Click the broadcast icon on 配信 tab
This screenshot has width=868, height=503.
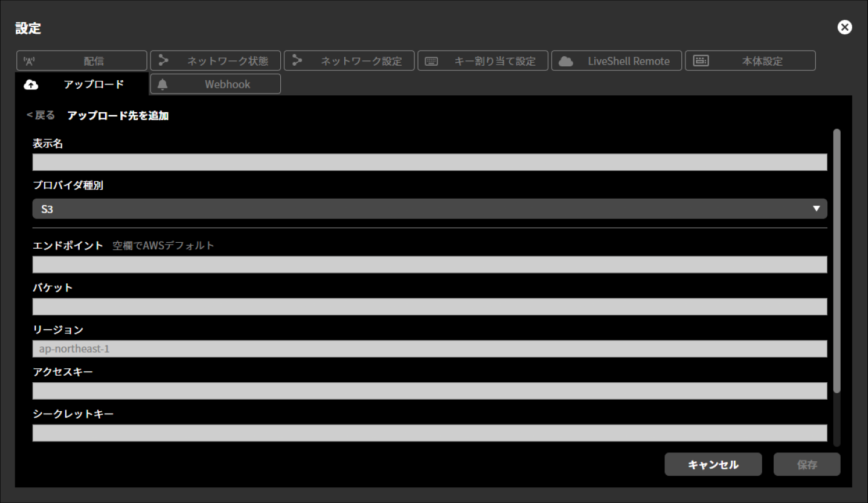coord(29,61)
